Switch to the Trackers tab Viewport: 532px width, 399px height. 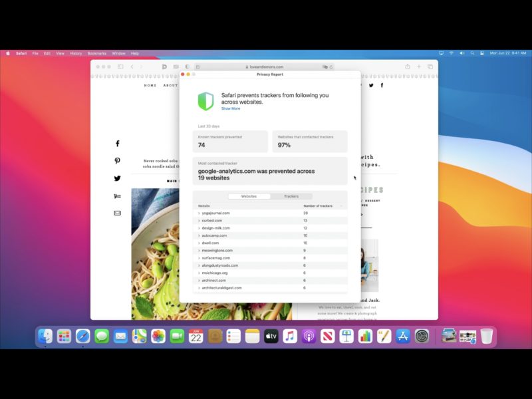click(291, 196)
